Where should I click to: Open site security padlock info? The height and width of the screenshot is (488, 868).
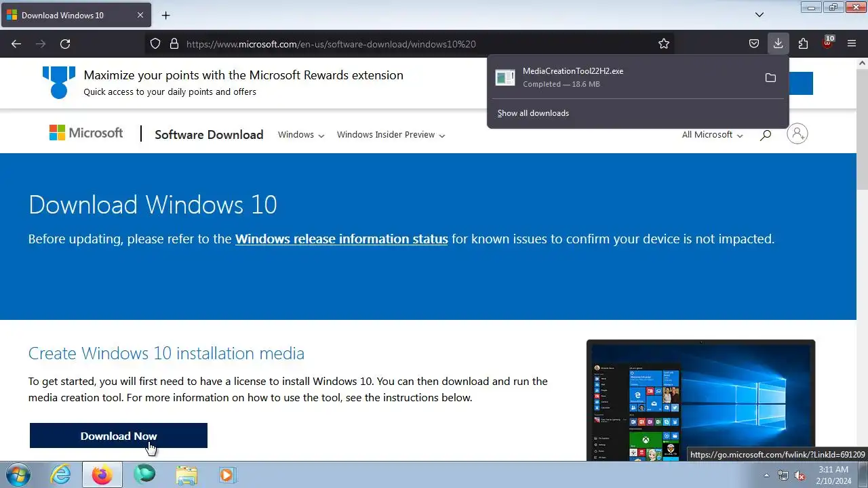pos(174,44)
